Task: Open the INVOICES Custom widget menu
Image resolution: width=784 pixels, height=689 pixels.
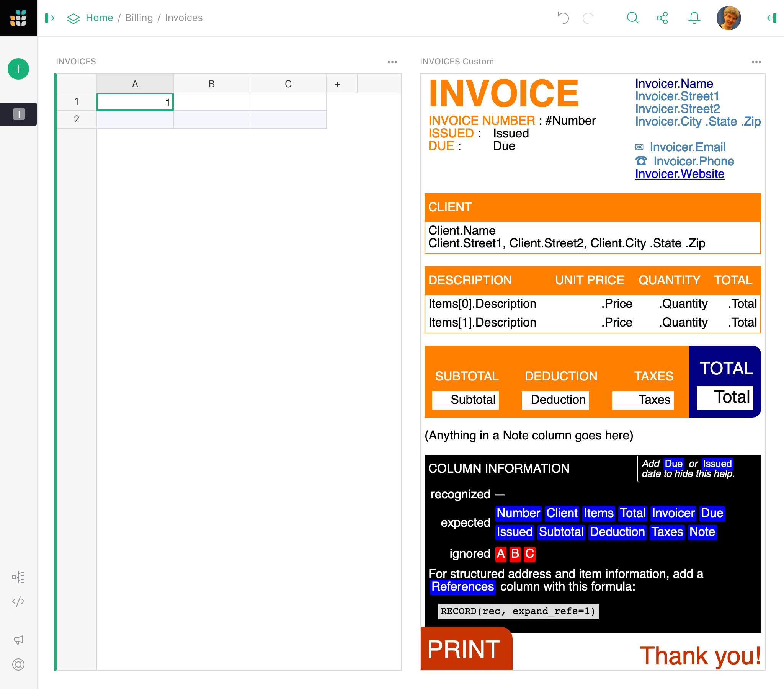Action: click(x=756, y=62)
